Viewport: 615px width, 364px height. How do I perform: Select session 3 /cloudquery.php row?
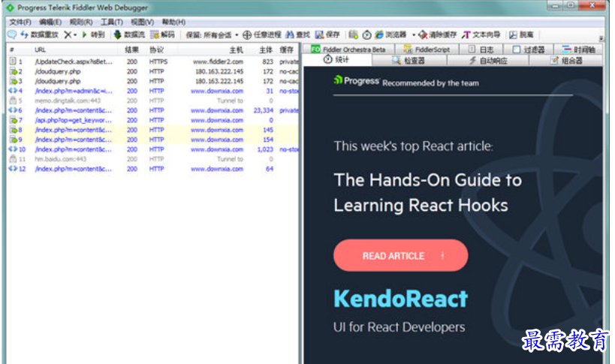153,81
